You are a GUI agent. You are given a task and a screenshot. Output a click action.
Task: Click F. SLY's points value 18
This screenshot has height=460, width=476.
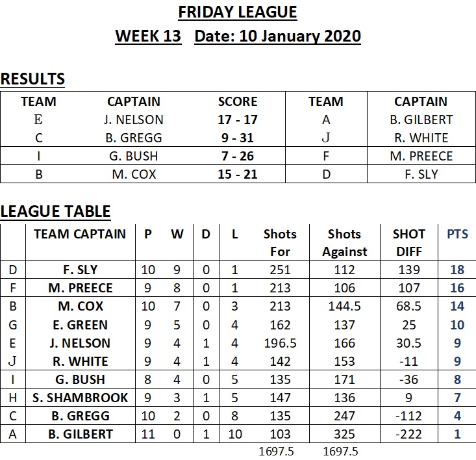tap(457, 270)
